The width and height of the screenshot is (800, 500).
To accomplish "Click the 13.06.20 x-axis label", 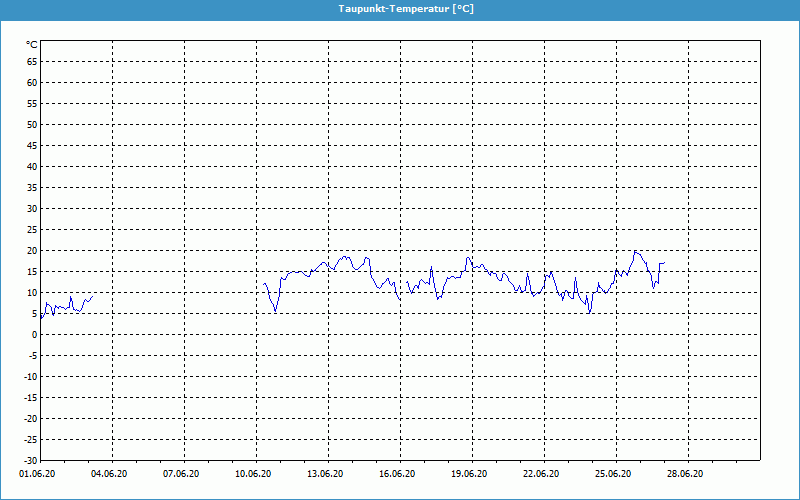I will pyautogui.click(x=326, y=473).
